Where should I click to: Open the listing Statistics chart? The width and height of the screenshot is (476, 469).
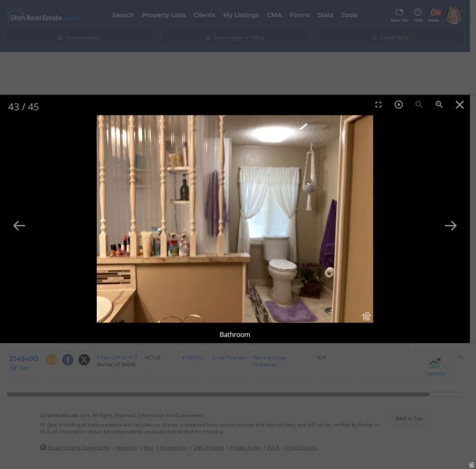(x=434, y=366)
